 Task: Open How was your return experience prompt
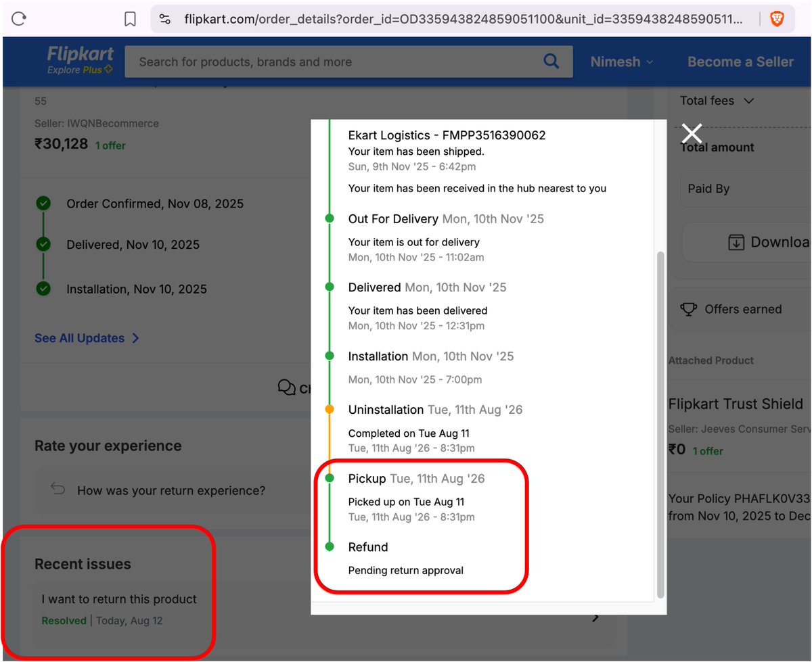[x=171, y=491]
